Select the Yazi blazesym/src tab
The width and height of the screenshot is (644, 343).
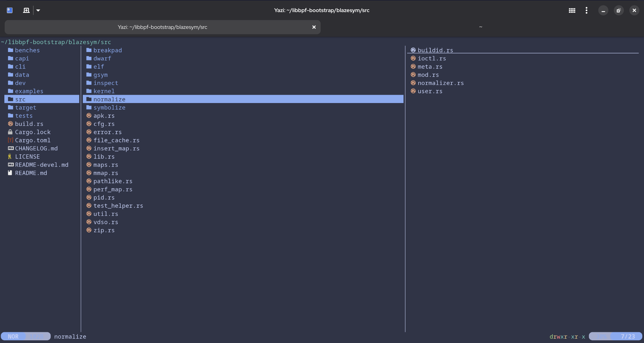pos(162,27)
